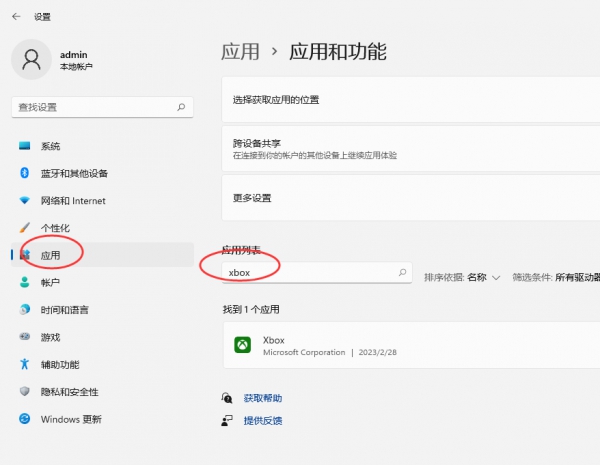
Task: Click the 提供反馈 link
Action: (x=263, y=421)
